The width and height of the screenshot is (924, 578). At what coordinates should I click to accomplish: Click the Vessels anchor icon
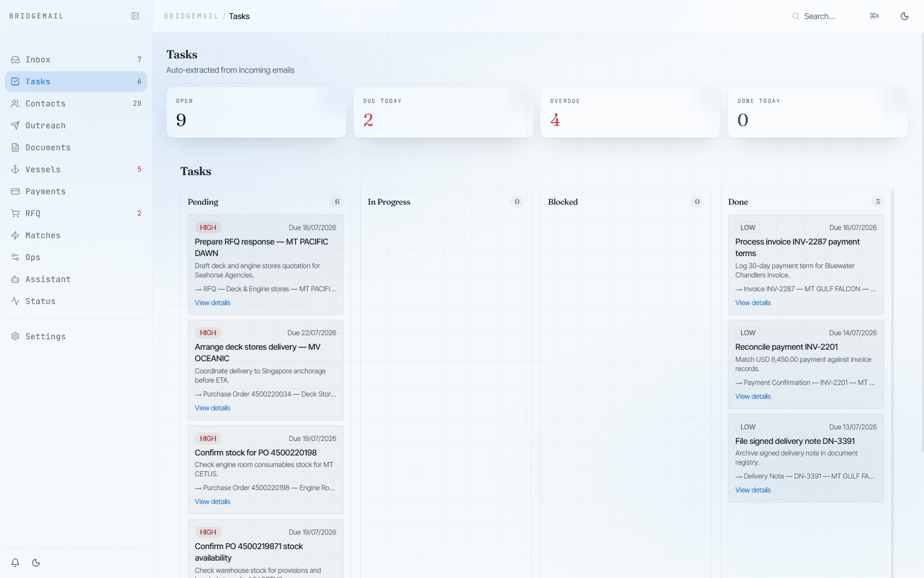[16, 169]
